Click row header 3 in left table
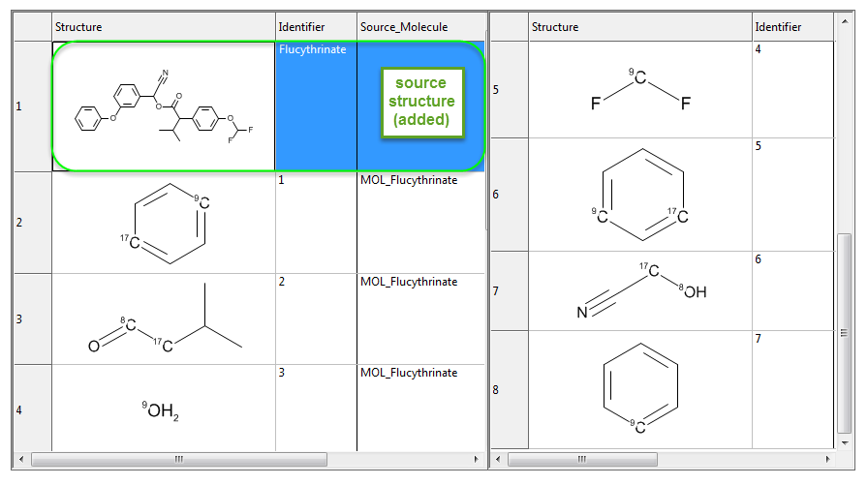The image size is (868, 485). tap(33, 319)
